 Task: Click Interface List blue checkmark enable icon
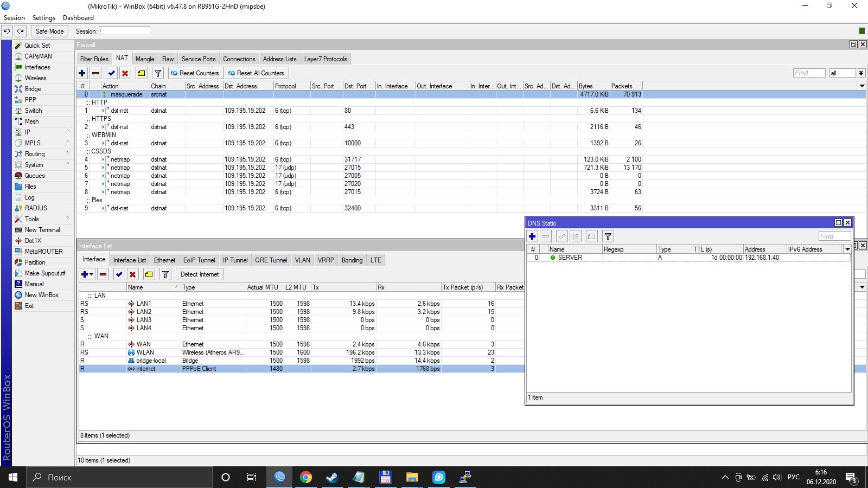click(x=119, y=274)
